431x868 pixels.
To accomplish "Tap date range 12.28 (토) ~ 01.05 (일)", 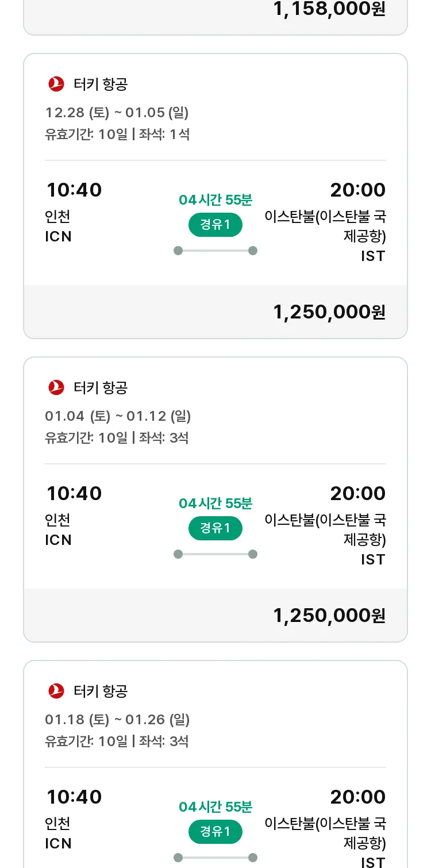I will tap(117, 112).
